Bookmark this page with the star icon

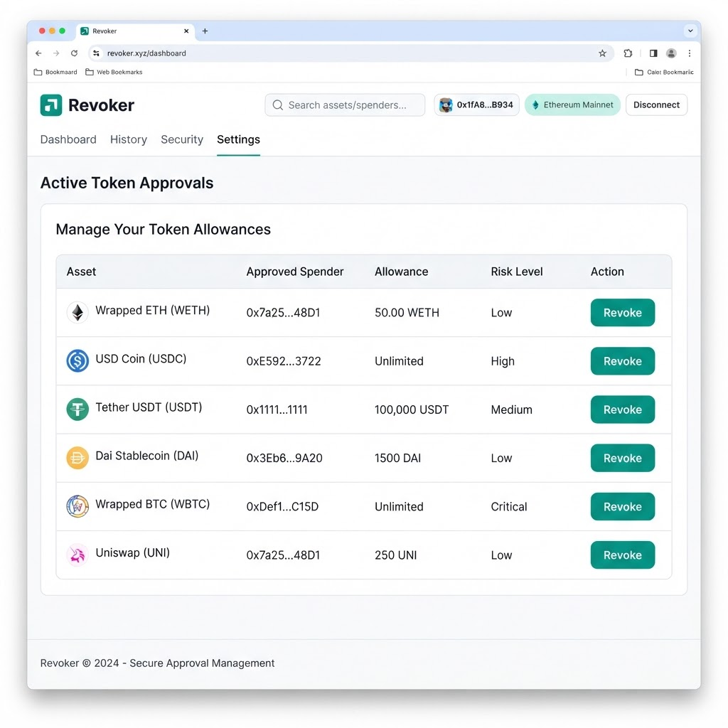tap(602, 53)
